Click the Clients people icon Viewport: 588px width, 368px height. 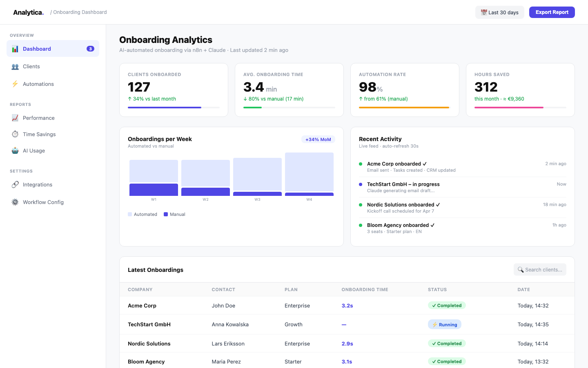(x=15, y=67)
